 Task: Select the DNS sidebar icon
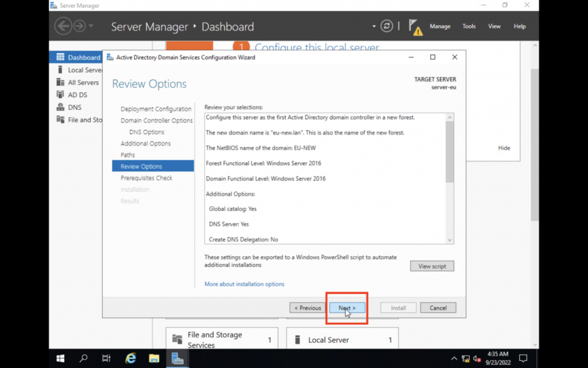coord(60,107)
